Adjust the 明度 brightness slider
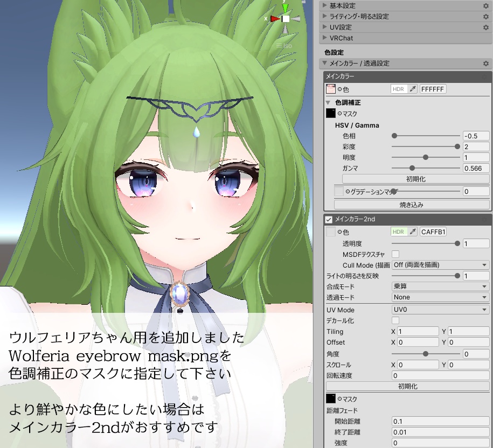493x448 pixels. click(426, 157)
